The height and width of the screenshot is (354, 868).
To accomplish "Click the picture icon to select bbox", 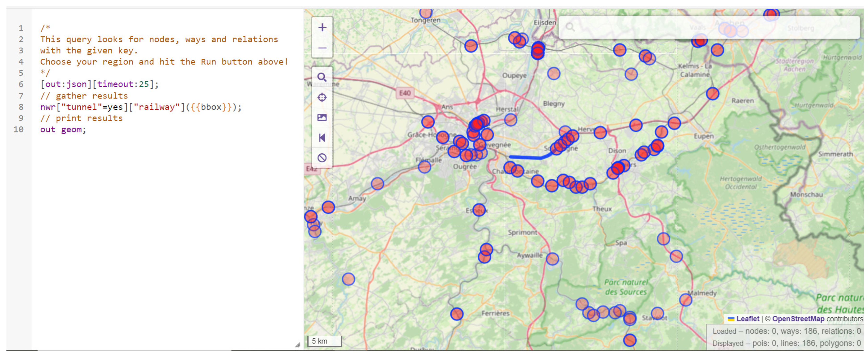I will [x=322, y=117].
